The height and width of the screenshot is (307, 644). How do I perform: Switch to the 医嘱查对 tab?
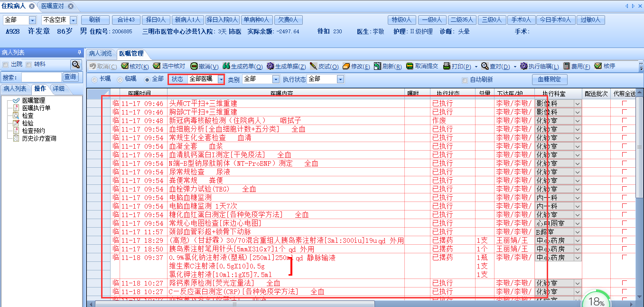(x=52, y=6)
